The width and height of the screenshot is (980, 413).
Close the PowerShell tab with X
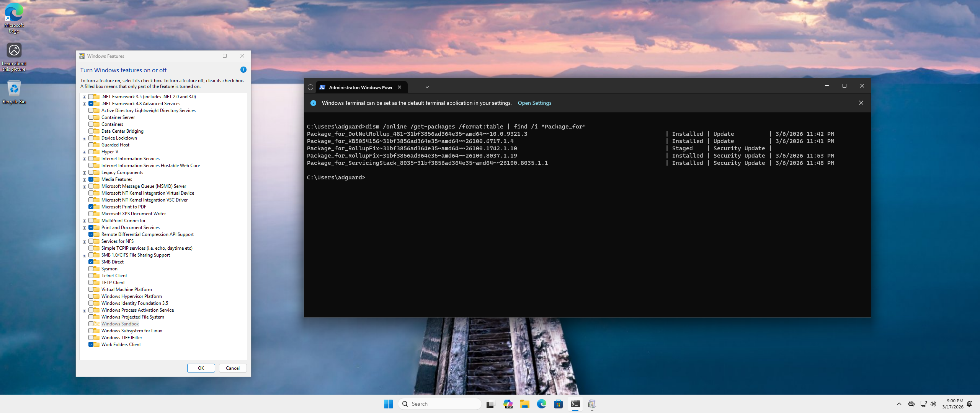[400, 87]
